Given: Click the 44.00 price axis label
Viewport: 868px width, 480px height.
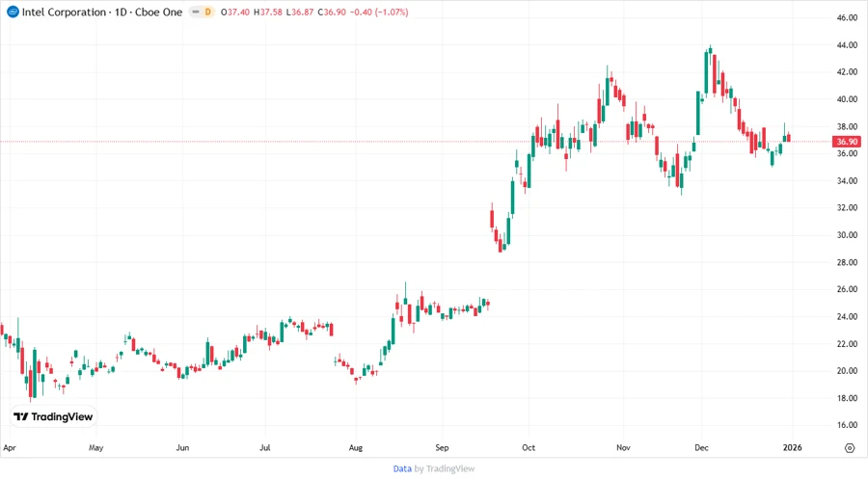Looking at the screenshot, I should point(847,44).
